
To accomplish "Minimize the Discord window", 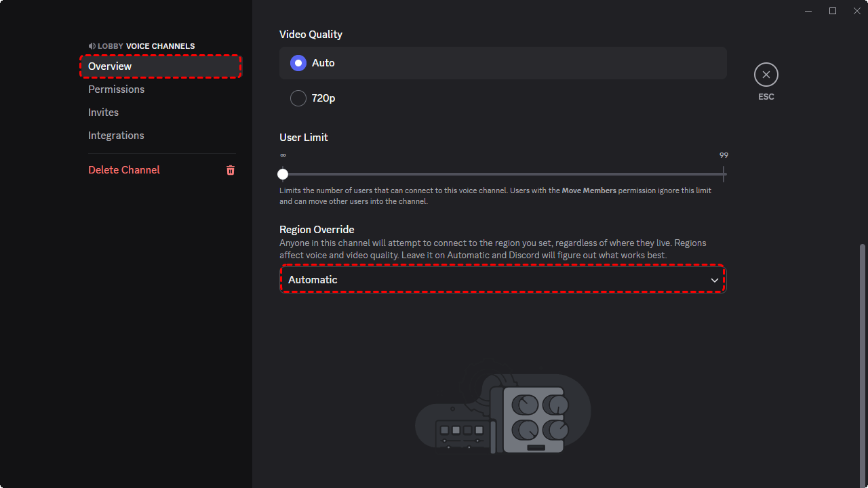I will [x=808, y=11].
